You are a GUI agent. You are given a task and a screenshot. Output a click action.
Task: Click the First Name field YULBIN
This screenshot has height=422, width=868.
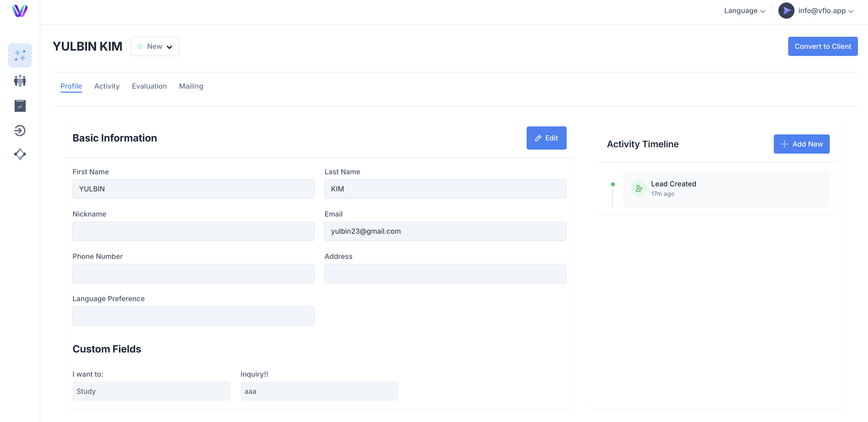(193, 189)
